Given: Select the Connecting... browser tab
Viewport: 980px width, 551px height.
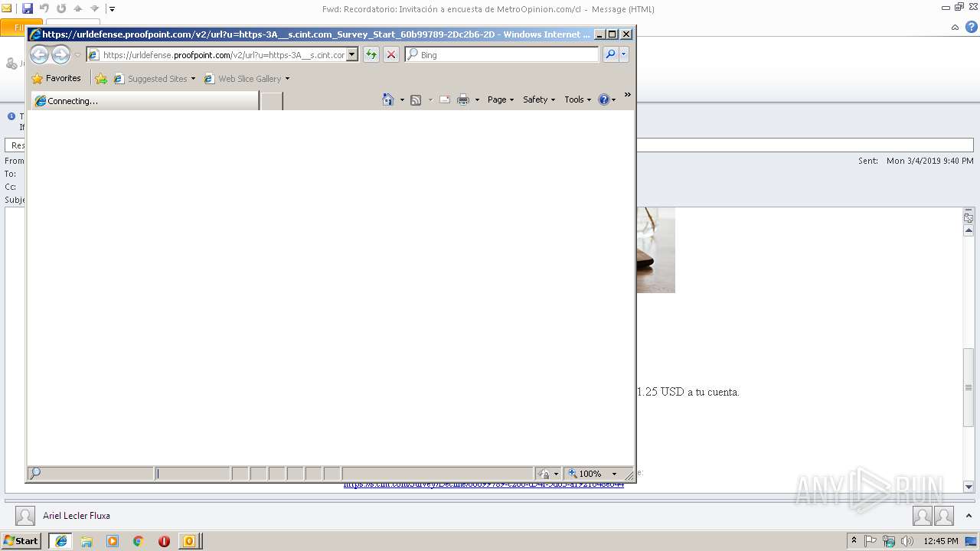Looking at the screenshot, I should 145,101.
